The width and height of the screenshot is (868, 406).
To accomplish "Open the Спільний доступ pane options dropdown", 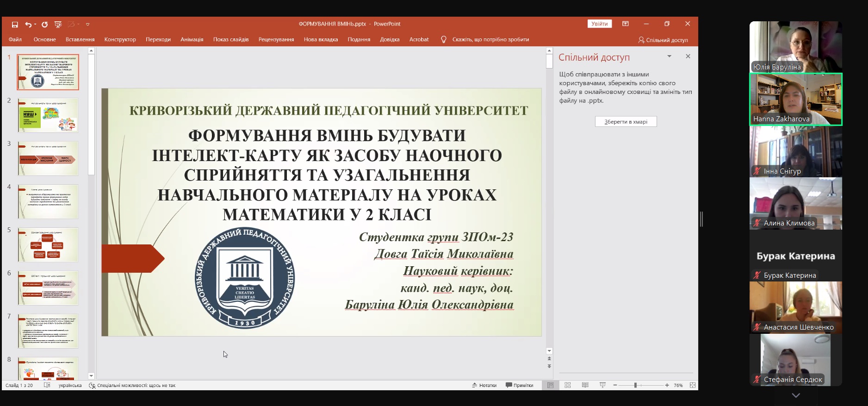I will (669, 56).
